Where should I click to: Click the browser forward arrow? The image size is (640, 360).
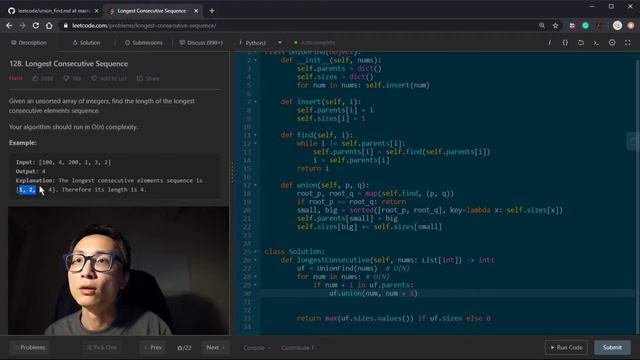click(22, 25)
